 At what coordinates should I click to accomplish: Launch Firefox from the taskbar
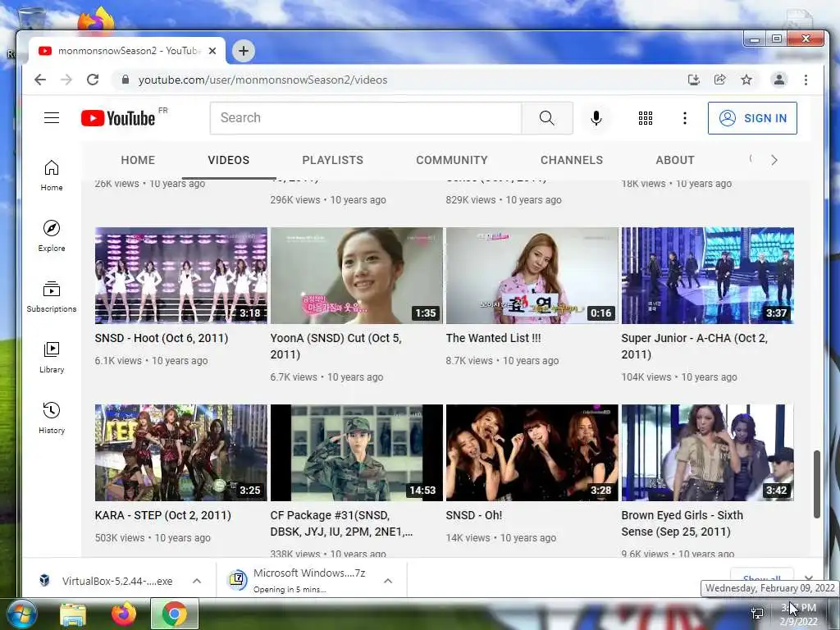[x=124, y=614]
